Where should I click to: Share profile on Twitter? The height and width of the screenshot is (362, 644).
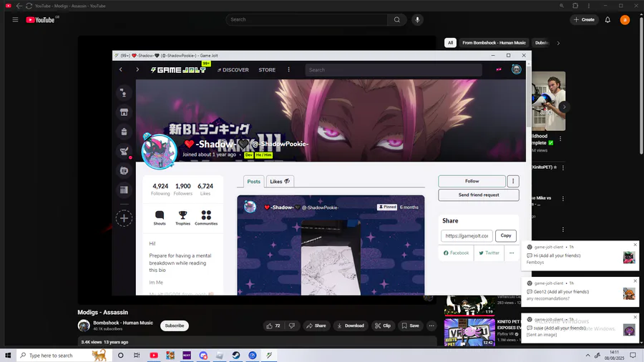point(489,253)
